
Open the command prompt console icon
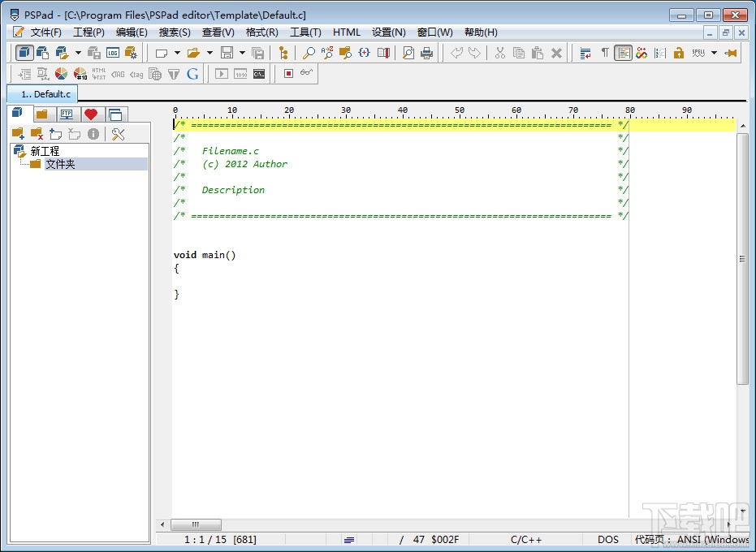(259, 74)
